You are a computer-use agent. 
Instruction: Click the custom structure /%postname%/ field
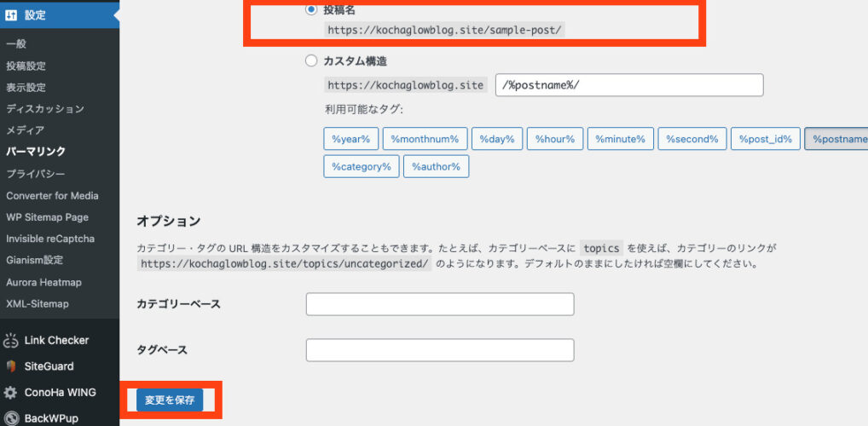click(x=629, y=85)
